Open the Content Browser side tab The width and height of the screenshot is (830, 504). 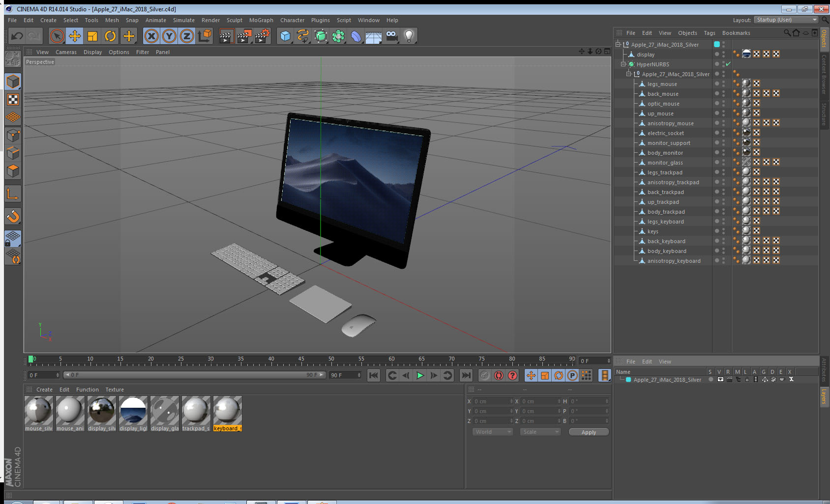(x=824, y=74)
